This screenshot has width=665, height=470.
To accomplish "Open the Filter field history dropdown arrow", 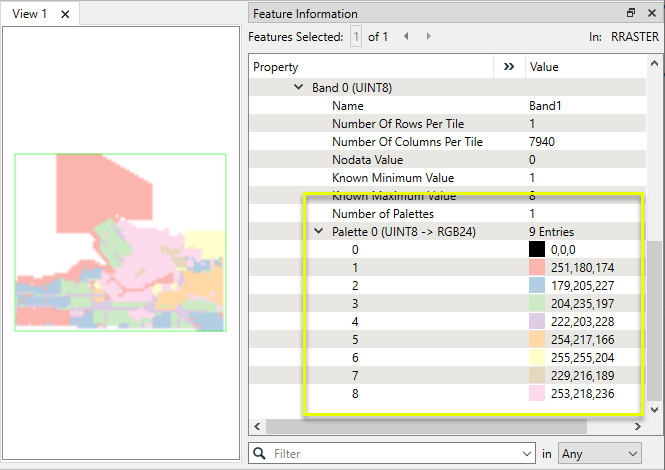I will (526, 454).
